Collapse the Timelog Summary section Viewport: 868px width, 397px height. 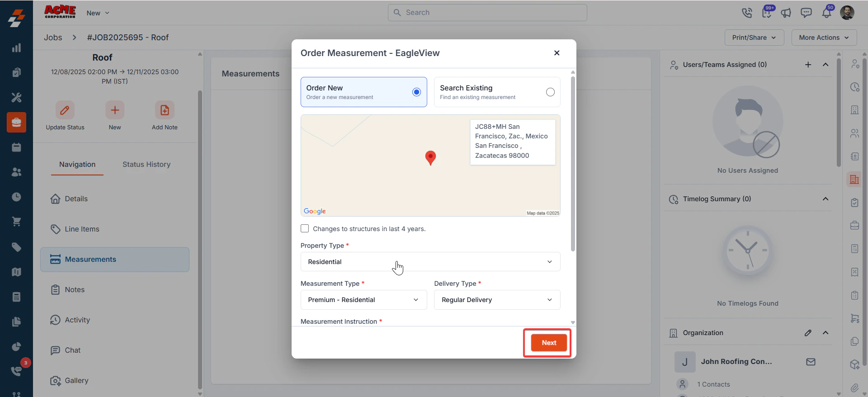pos(826,199)
